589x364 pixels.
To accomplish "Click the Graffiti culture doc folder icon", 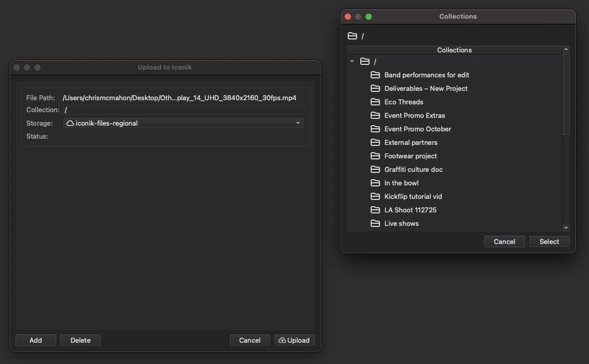I will click(375, 169).
